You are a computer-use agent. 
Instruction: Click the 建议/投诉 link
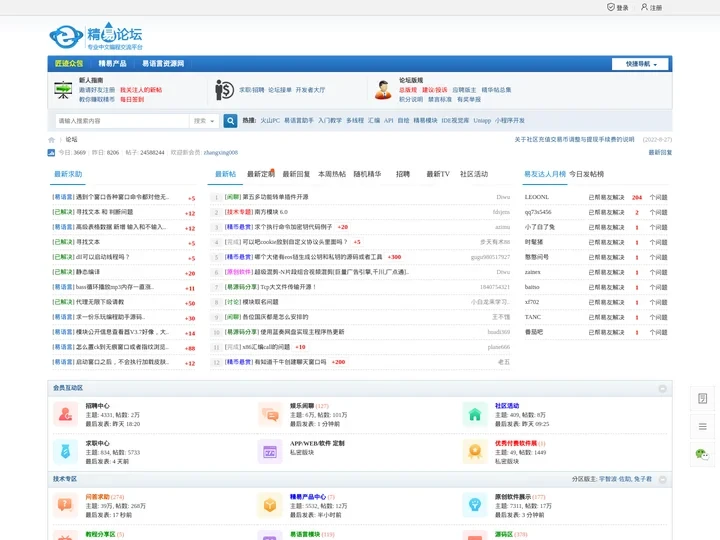coord(435,90)
